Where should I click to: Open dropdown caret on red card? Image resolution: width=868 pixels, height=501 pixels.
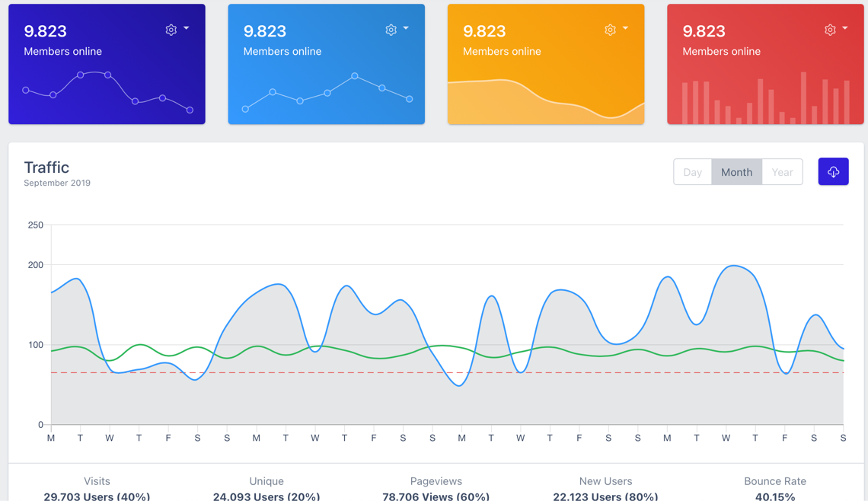844,27
